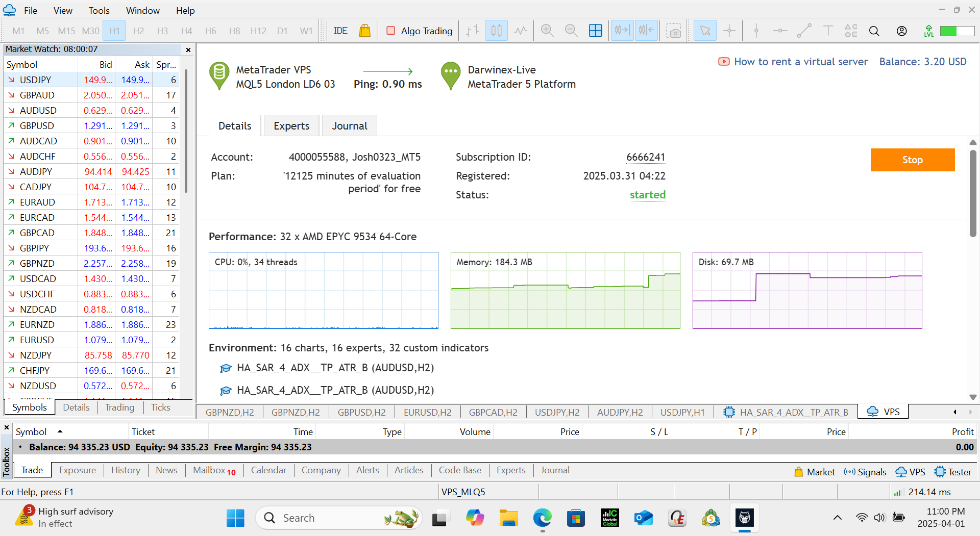This screenshot has width=980, height=536.
Task: Open Microsoft Edge from taskbar
Action: [542, 518]
